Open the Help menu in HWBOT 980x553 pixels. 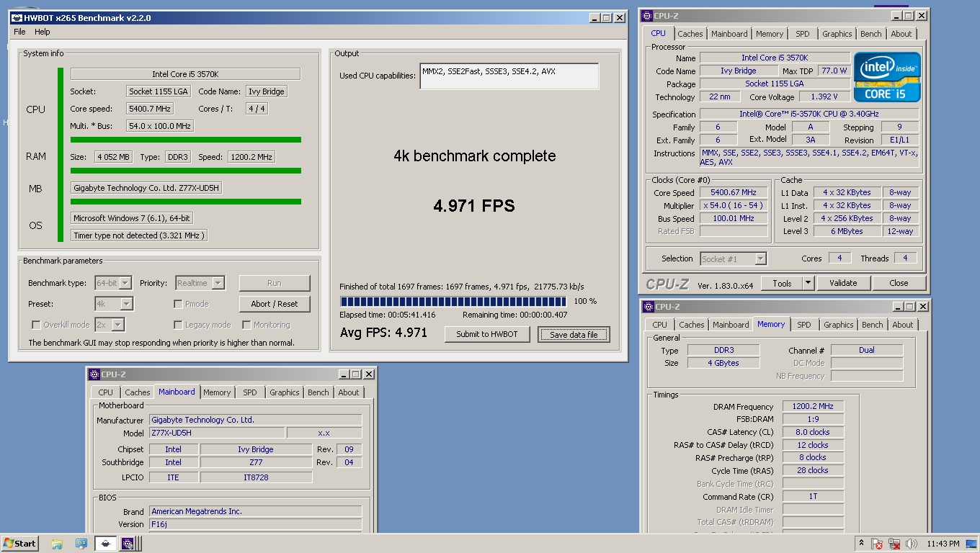(x=43, y=32)
